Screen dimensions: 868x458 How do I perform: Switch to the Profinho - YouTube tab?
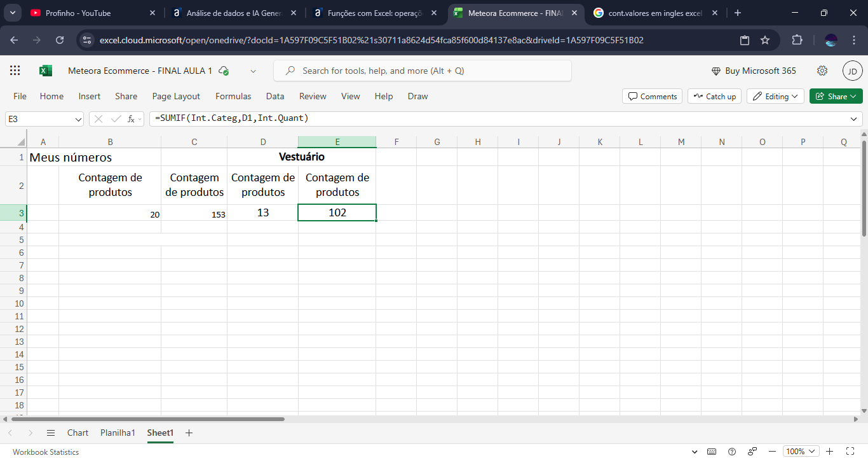pos(93,13)
